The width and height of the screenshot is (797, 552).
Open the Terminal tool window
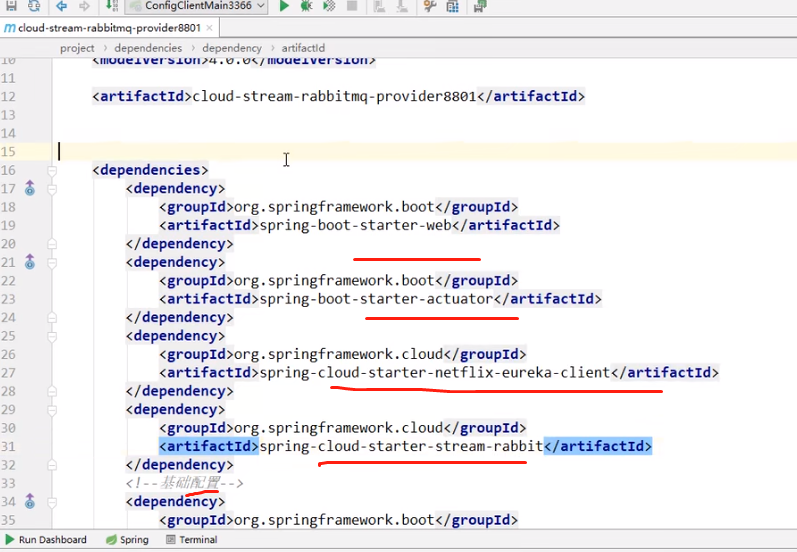pyautogui.click(x=192, y=540)
